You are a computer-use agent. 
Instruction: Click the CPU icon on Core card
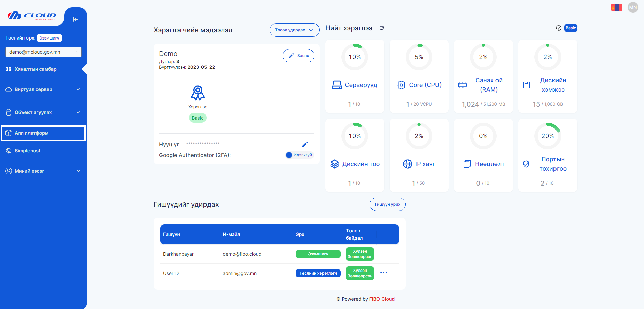[401, 85]
